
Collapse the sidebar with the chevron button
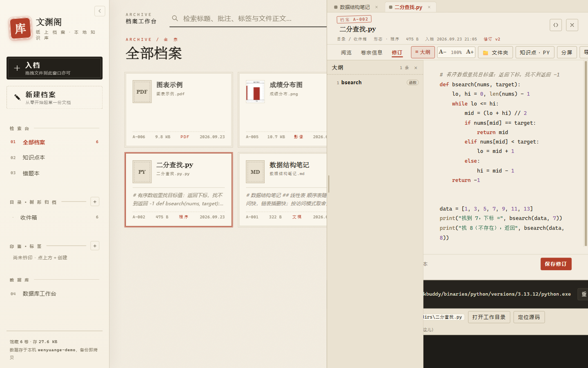[x=100, y=11]
